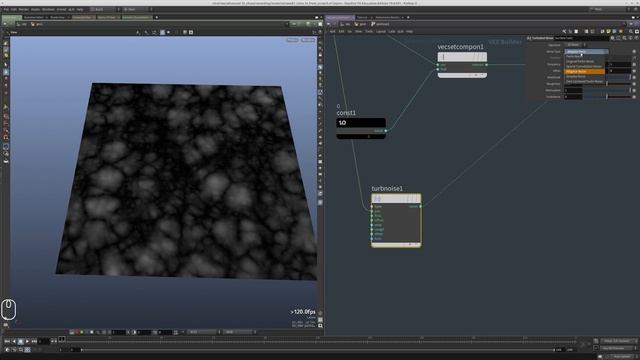The image size is (640, 360).
Task: Click the current frame number field
Action: tap(44, 341)
